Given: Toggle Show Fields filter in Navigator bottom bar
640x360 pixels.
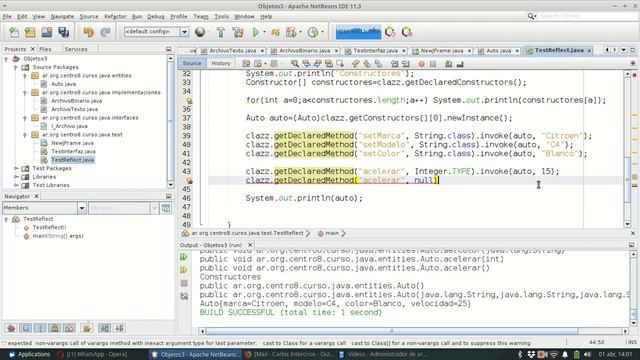Looking at the screenshot, I should 26,328.
